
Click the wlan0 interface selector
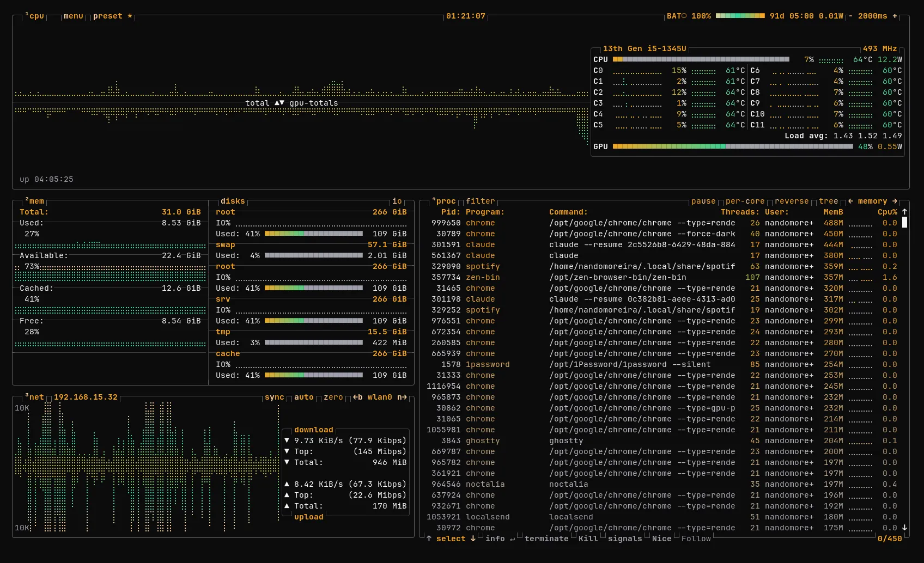pos(380,397)
